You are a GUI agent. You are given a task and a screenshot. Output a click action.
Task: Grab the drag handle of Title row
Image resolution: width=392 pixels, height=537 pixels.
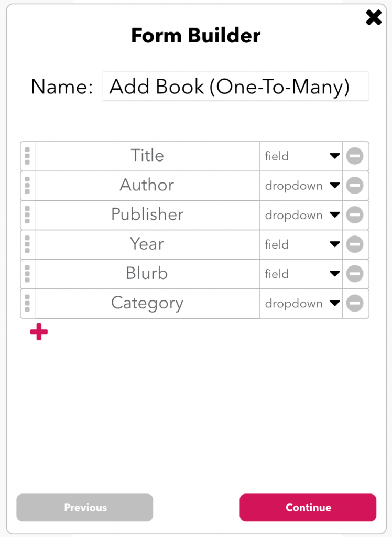click(x=27, y=156)
